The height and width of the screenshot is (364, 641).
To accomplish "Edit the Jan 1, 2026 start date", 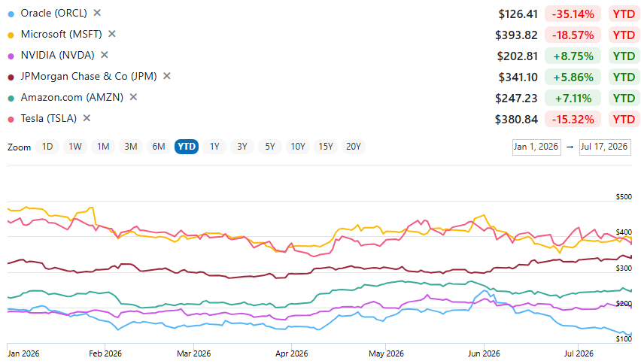I will pos(536,147).
